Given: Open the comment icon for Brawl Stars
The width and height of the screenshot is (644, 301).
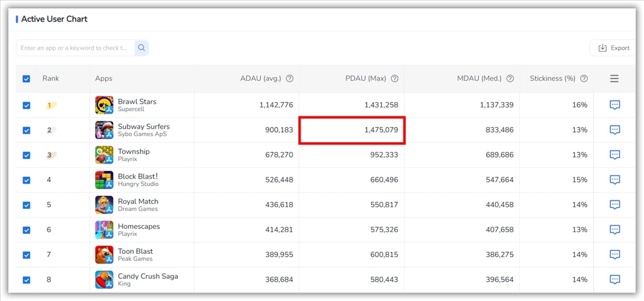Looking at the screenshot, I should pyautogui.click(x=615, y=105).
